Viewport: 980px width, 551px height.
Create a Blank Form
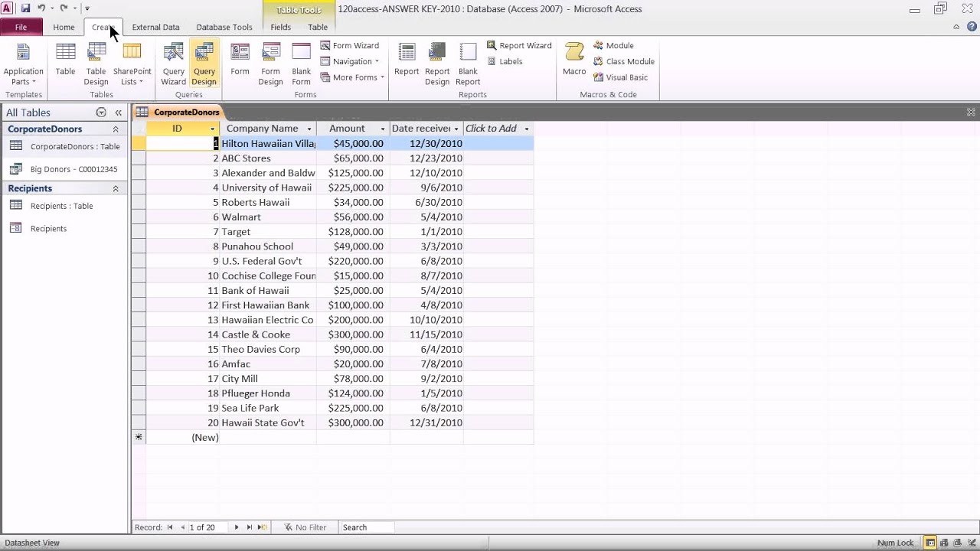pyautogui.click(x=302, y=64)
